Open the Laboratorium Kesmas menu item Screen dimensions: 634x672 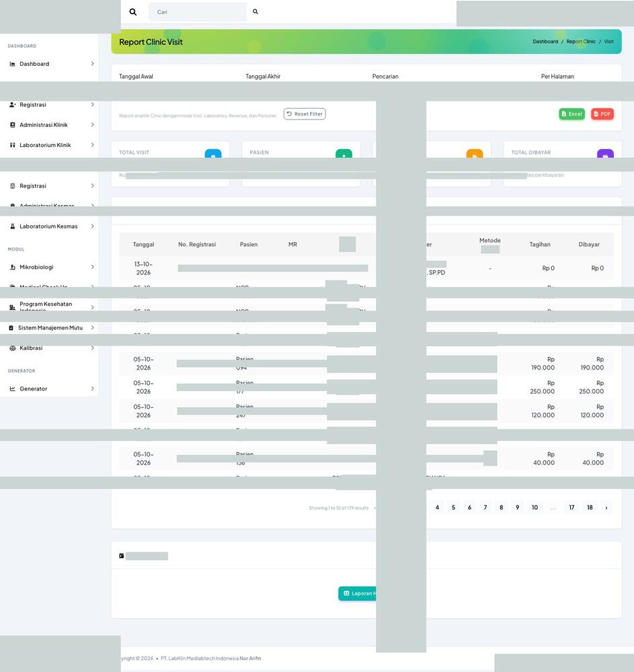click(x=49, y=226)
